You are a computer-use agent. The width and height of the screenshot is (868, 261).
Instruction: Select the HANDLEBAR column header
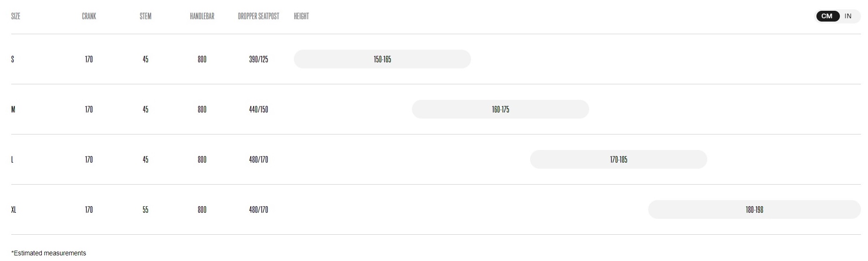(202, 16)
